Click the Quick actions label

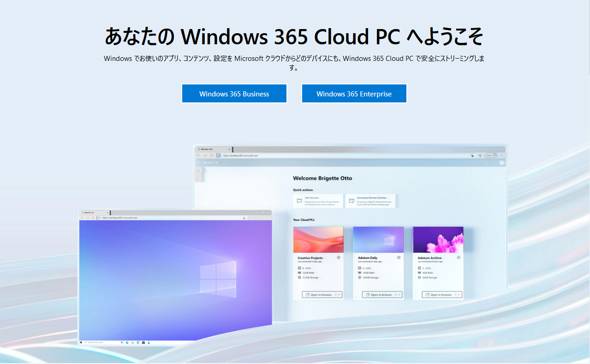pos(303,190)
